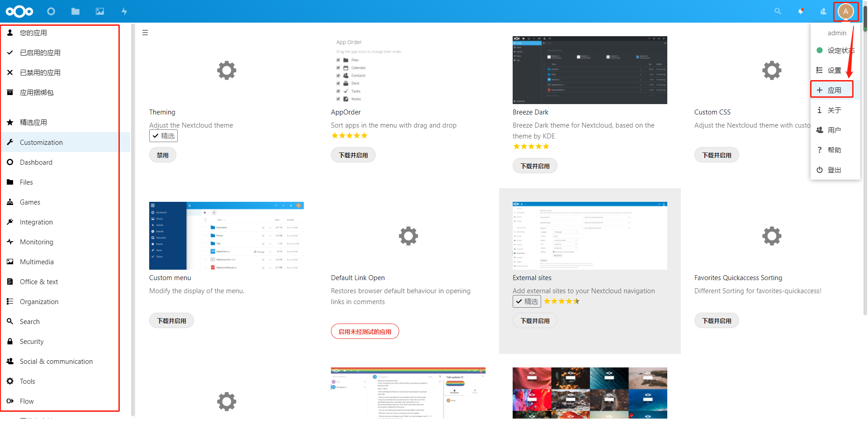This screenshot has width=868, height=424.
Task: Click 下载并启用 for Favorites Quickaccess Sorting
Action: [x=717, y=321]
